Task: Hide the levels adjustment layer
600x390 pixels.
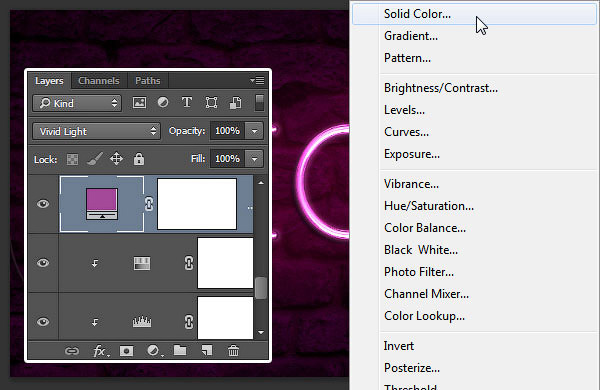Action: coord(43,321)
